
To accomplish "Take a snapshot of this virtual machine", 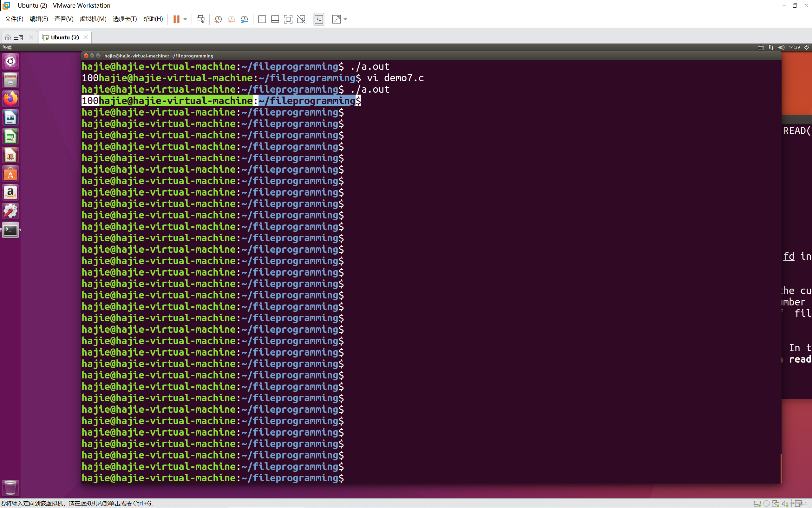I will coord(218,19).
